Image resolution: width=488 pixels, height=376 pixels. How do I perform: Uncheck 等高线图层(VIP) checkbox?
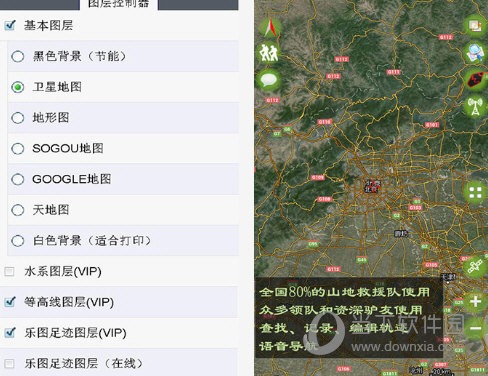[10, 302]
